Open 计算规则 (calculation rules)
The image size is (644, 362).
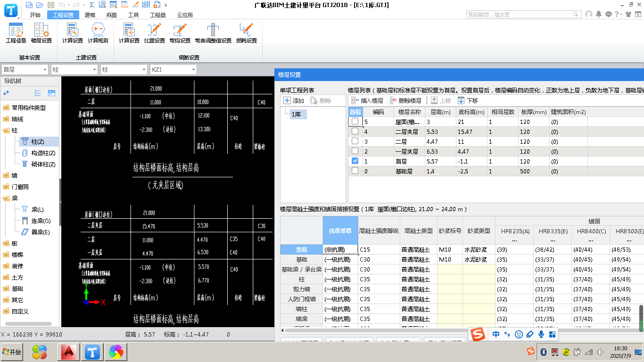(98, 33)
